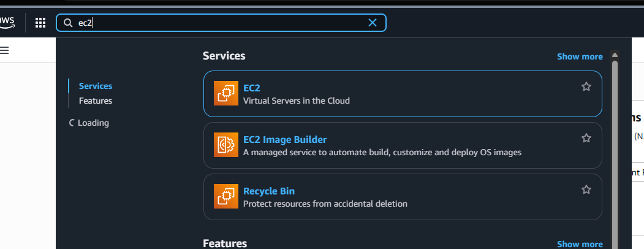Open the AWS services grid menu
Image resolution: width=644 pixels, height=249 pixels.
(40, 23)
